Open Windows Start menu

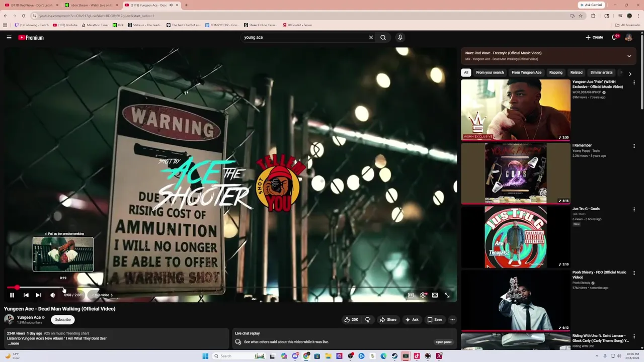(x=205, y=356)
